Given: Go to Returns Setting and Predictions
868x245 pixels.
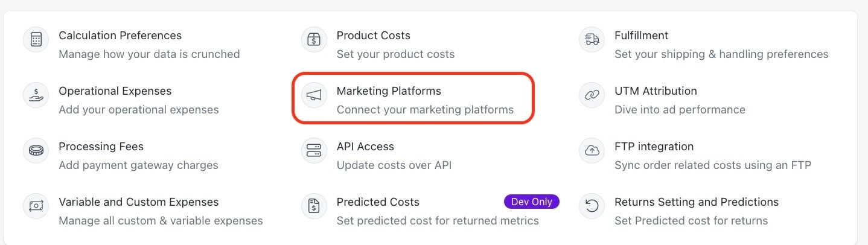Looking at the screenshot, I should pyautogui.click(x=697, y=202).
